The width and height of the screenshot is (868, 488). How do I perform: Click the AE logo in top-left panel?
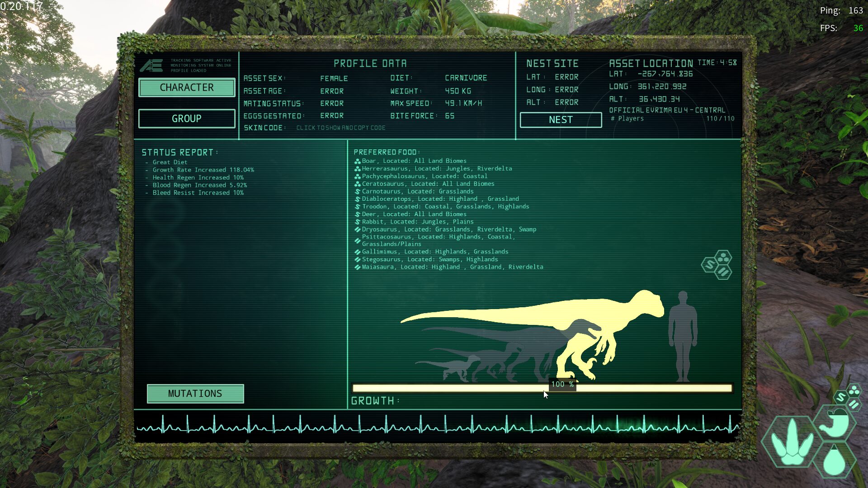coord(151,66)
